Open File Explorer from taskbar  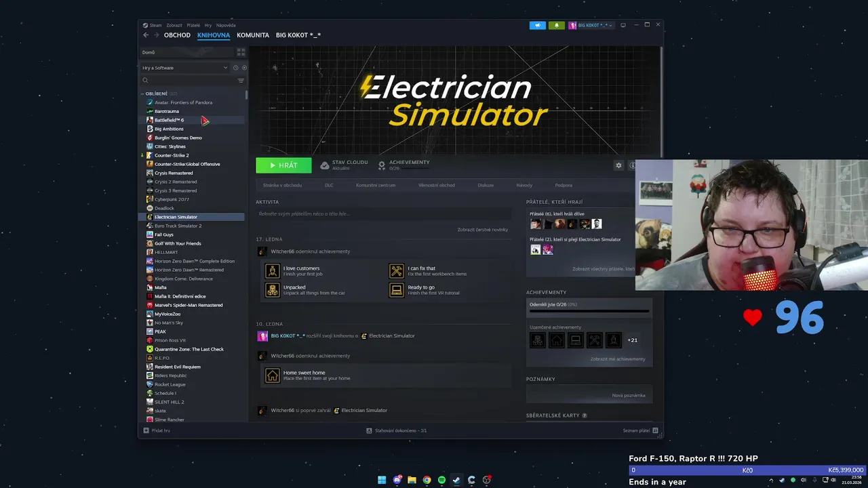pyautogui.click(x=412, y=480)
